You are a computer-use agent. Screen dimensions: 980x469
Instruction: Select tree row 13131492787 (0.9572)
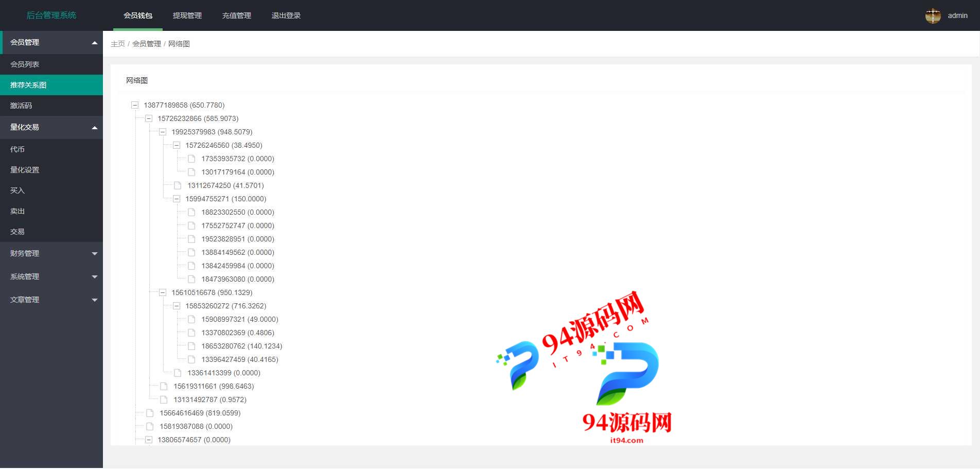(210, 399)
